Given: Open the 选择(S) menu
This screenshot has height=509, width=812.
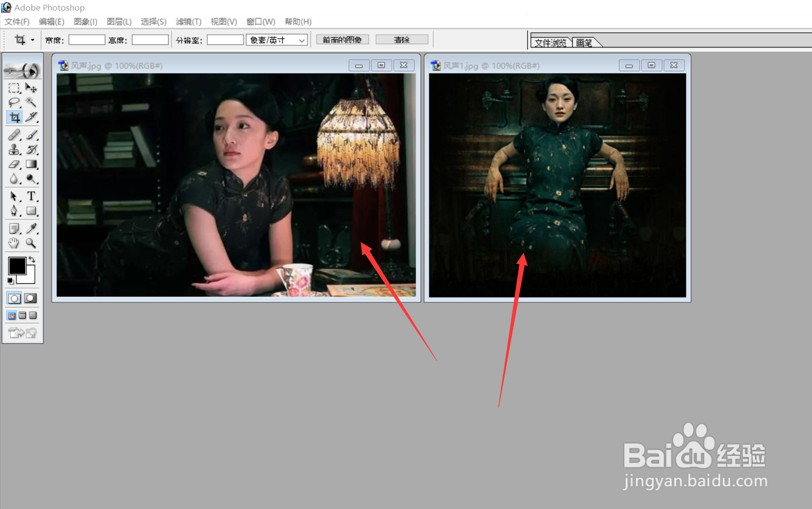Looking at the screenshot, I should 153,22.
